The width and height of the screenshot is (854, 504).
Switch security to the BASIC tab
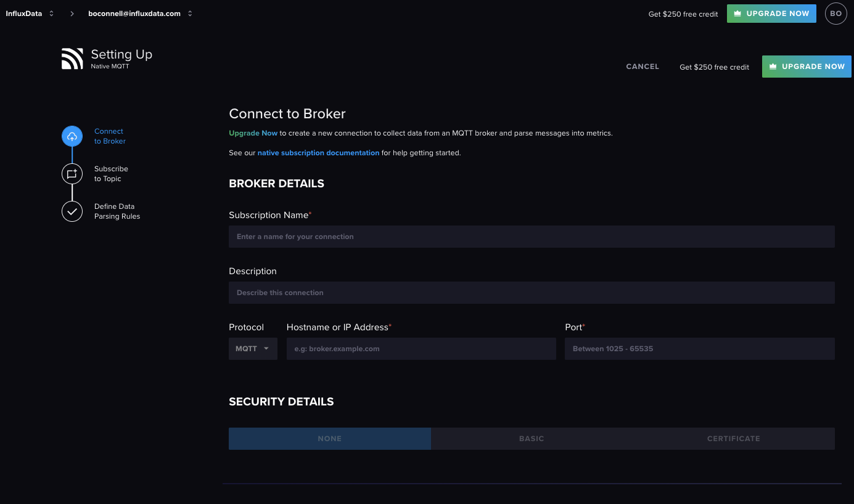[x=531, y=438]
